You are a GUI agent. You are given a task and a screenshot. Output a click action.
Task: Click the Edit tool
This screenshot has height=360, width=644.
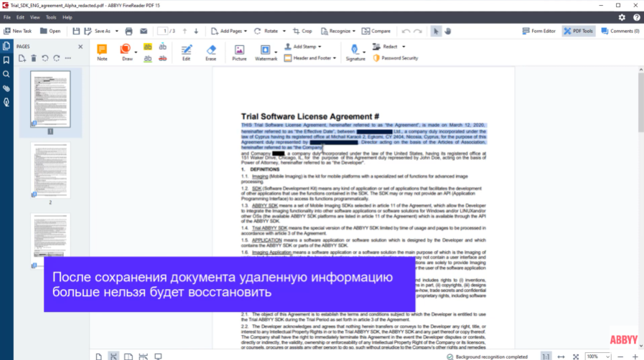186,52
